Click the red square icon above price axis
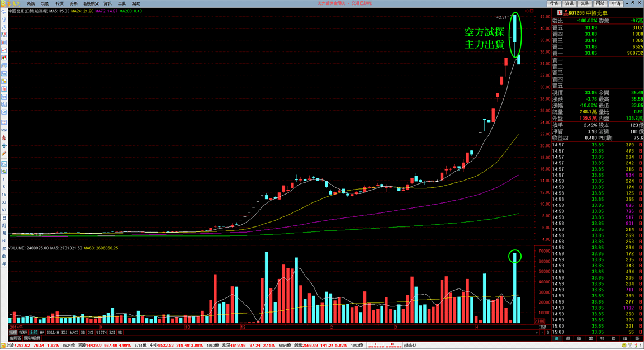Screen dimensions: 644x350 [532, 11]
